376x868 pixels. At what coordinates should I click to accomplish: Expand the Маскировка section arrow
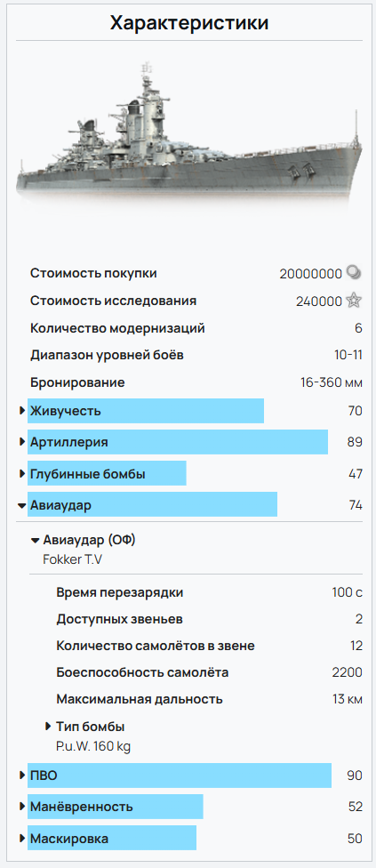(x=22, y=838)
